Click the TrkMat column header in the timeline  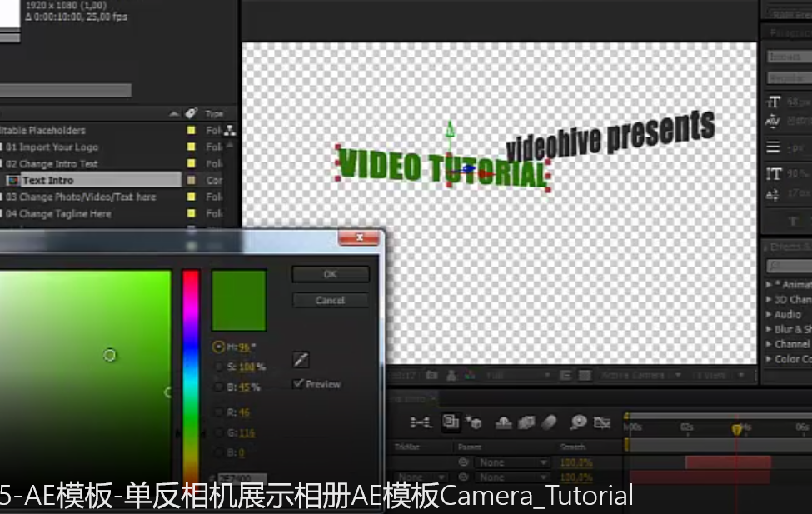pyautogui.click(x=407, y=447)
